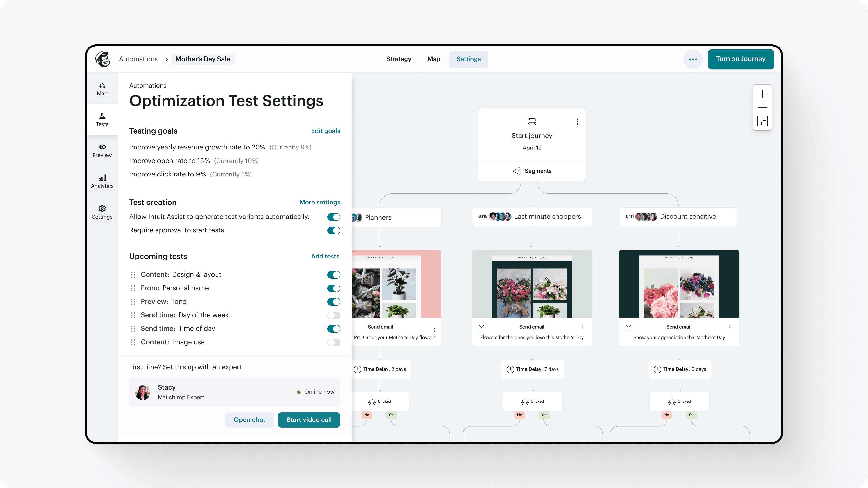Viewport: 868px width, 488px height.
Task: Zoom out with the minus button
Action: tap(762, 108)
